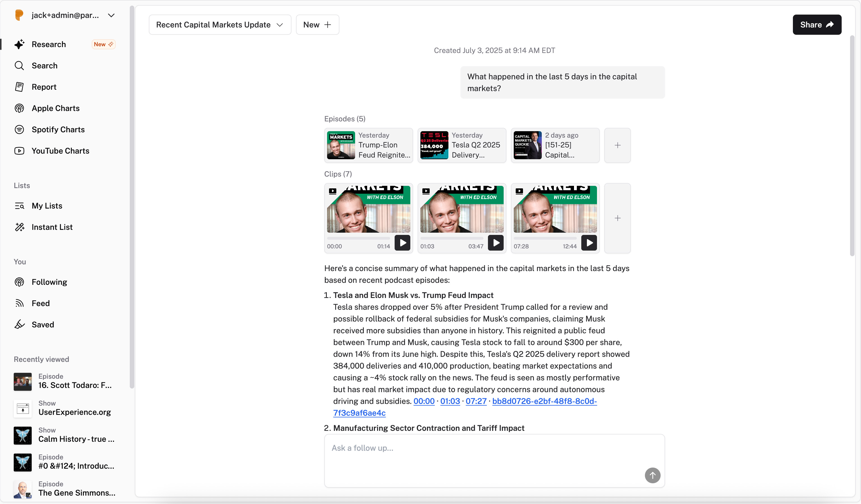Submit follow-up with the up-arrow send button
Image resolution: width=861 pixels, height=504 pixels.
click(x=652, y=475)
